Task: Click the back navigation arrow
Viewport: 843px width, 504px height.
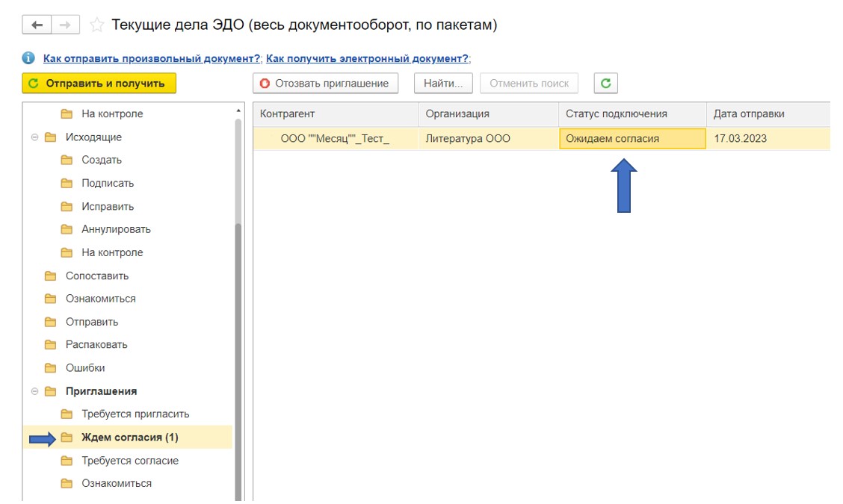Action: [37, 25]
